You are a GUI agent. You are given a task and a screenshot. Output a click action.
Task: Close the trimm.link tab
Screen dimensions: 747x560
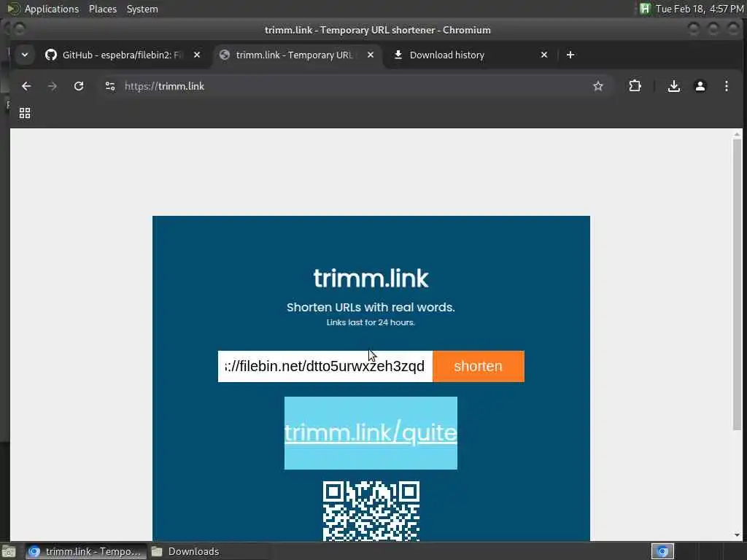tap(370, 55)
